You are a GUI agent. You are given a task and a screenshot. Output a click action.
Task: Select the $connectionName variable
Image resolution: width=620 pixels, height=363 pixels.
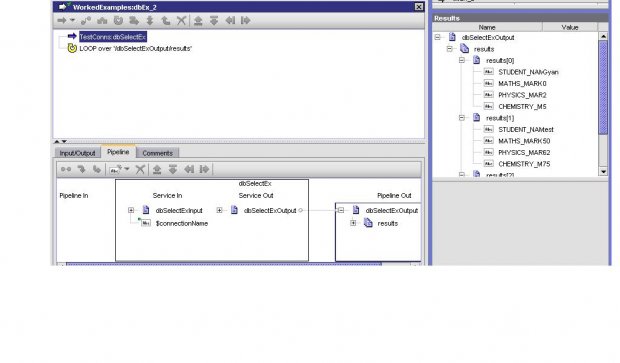coord(182,223)
